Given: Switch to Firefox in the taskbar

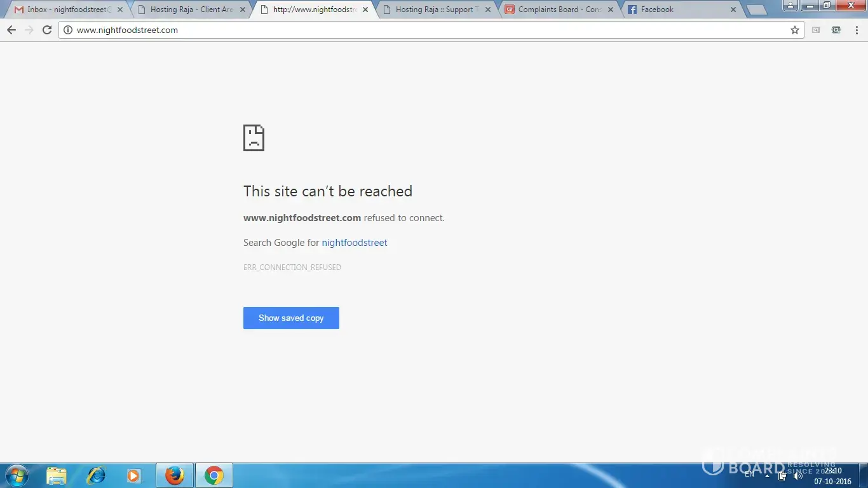Looking at the screenshot, I should tap(175, 475).
